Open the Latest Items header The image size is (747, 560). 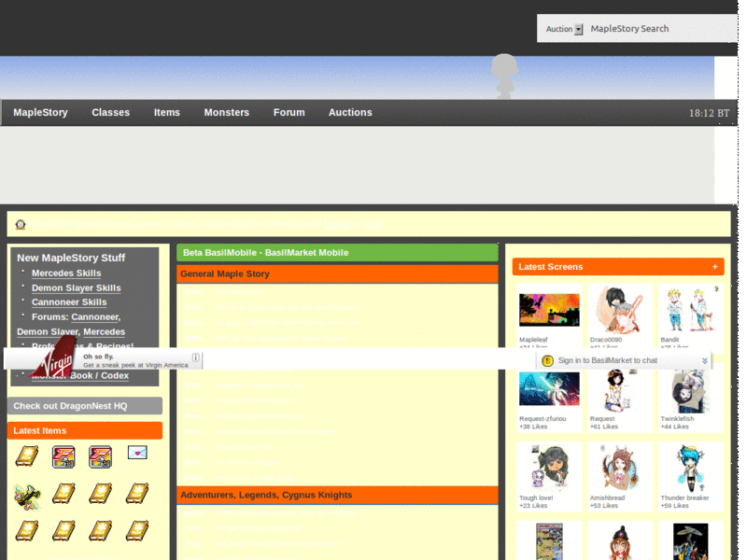click(85, 431)
